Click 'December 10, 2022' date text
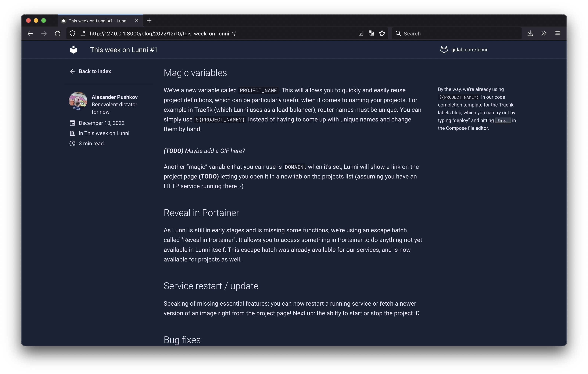Viewport: 588px width, 374px height. 102,123
